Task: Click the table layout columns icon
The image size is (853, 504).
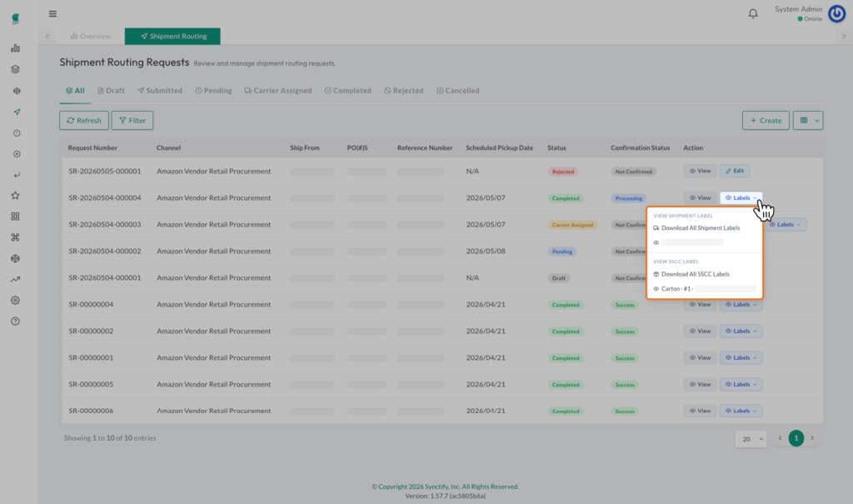Action: click(804, 120)
